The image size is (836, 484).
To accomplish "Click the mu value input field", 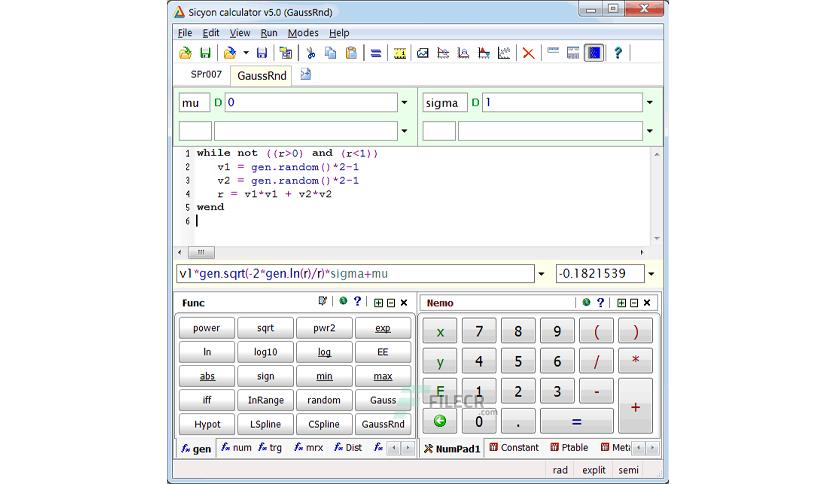I will point(311,102).
